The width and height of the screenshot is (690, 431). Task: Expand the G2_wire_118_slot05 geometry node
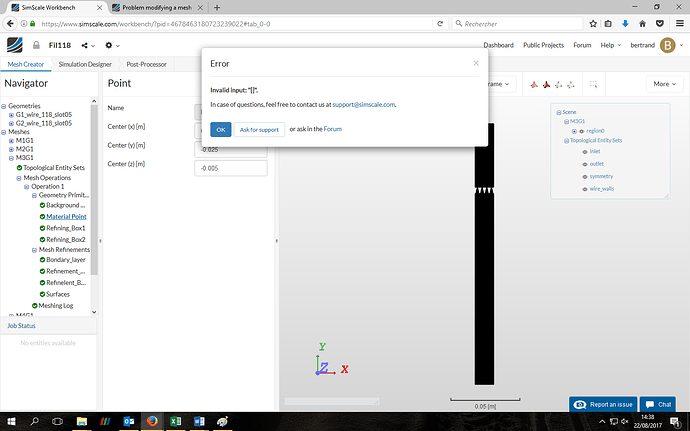11,124
